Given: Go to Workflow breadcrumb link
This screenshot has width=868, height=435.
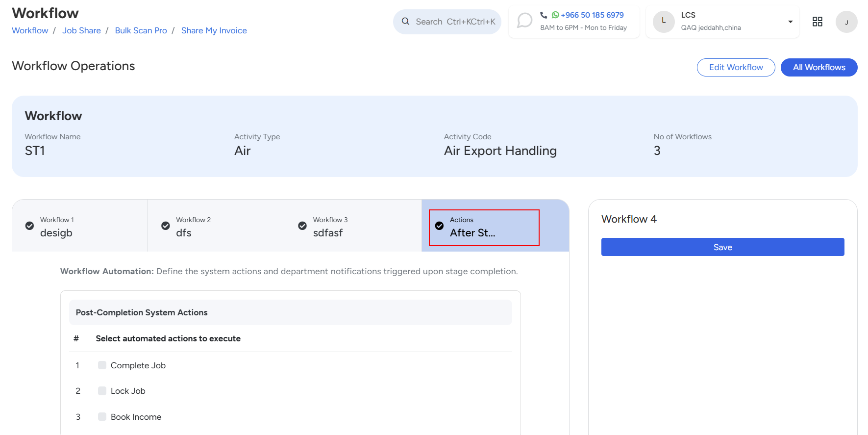Looking at the screenshot, I should (30, 30).
